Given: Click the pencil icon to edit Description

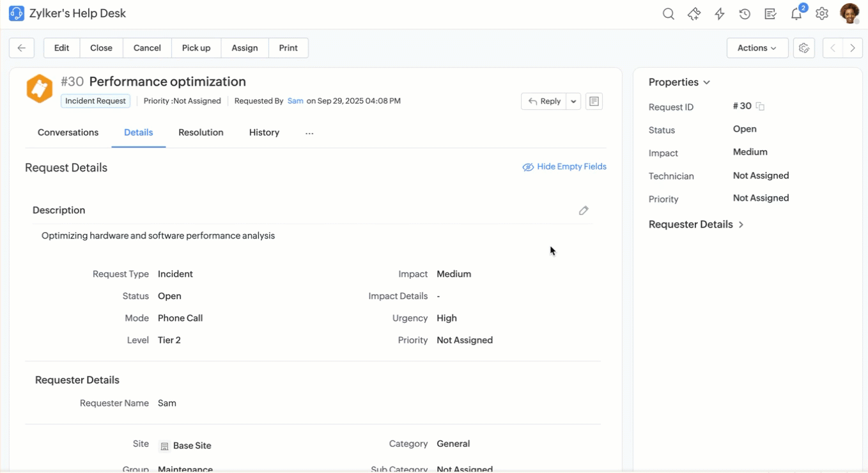Looking at the screenshot, I should tap(584, 210).
